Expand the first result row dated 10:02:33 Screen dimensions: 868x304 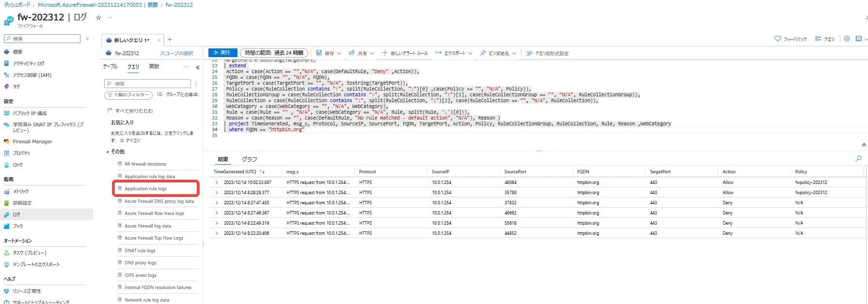click(217, 182)
